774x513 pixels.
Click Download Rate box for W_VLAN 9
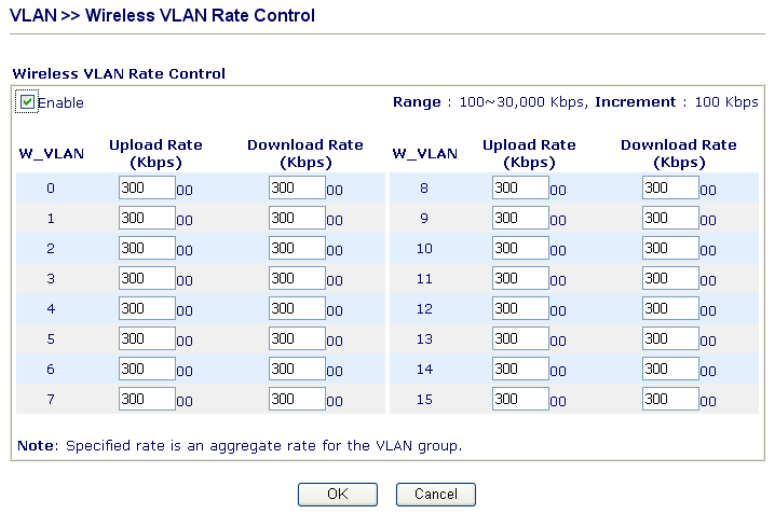point(670,218)
